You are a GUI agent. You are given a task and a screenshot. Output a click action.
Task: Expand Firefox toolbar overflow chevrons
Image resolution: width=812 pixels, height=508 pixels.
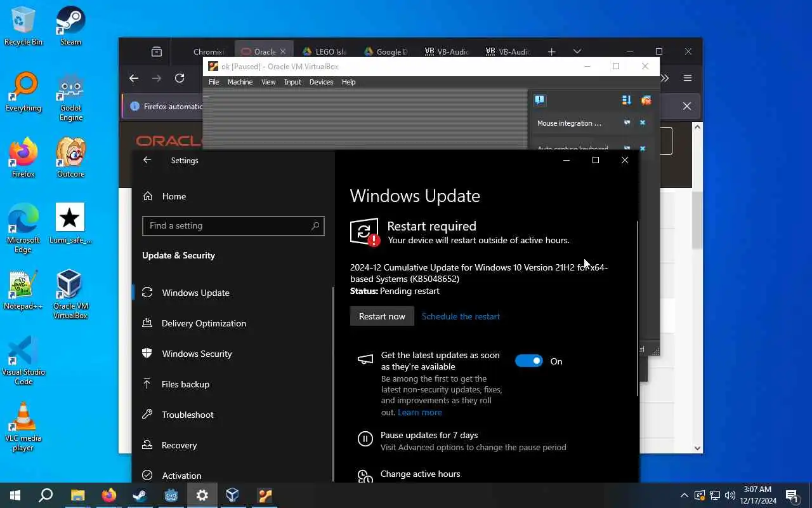(x=665, y=78)
